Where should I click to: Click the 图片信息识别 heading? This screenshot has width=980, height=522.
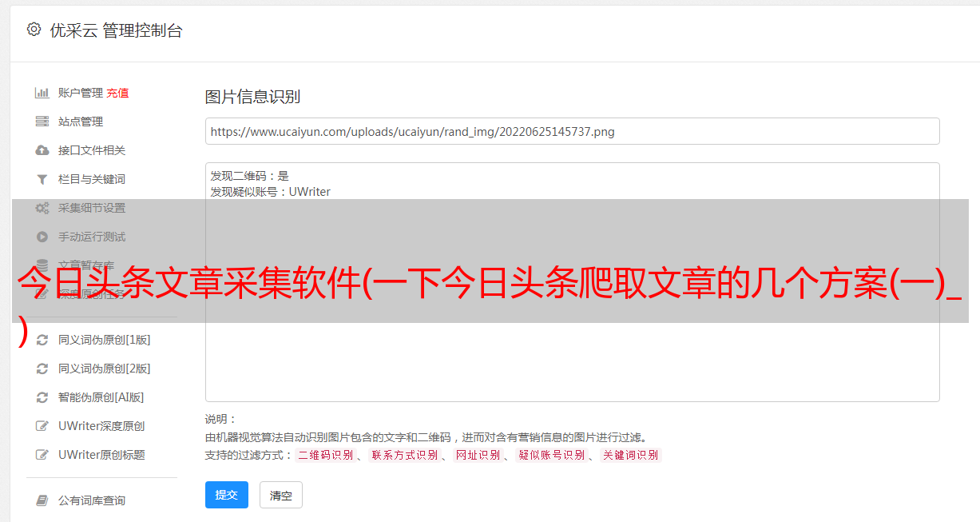point(252,97)
